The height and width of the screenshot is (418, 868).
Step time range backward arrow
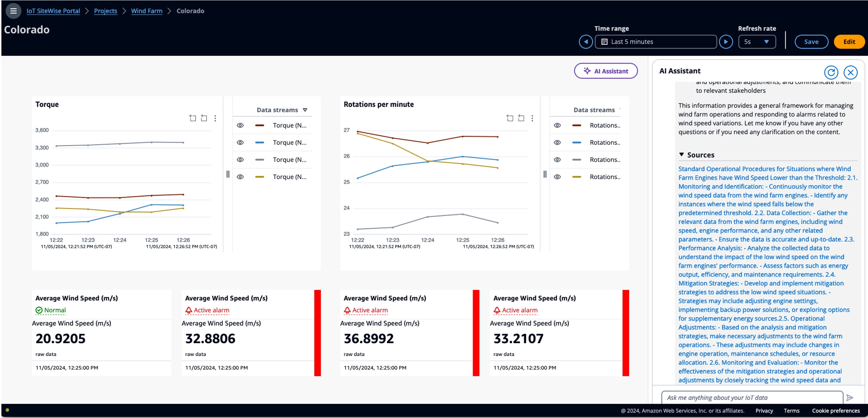(x=586, y=42)
